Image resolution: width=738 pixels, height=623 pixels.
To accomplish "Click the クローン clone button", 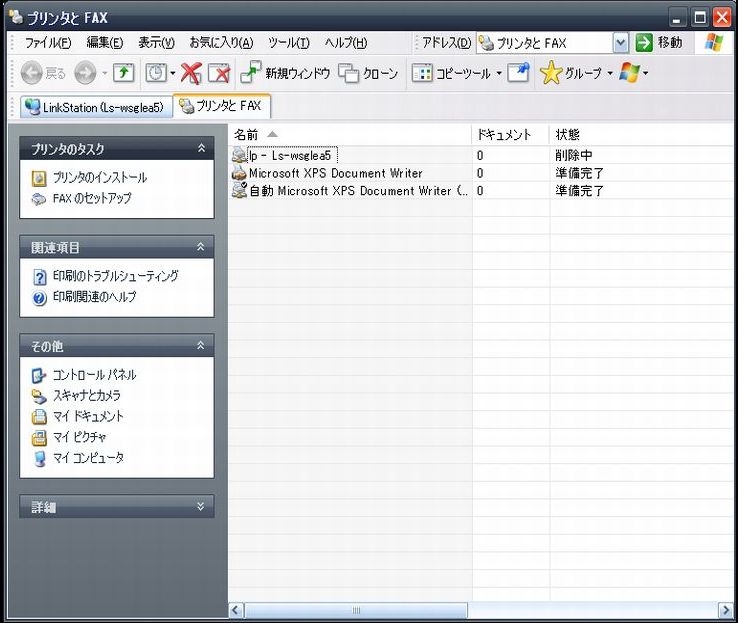I will [368, 73].
